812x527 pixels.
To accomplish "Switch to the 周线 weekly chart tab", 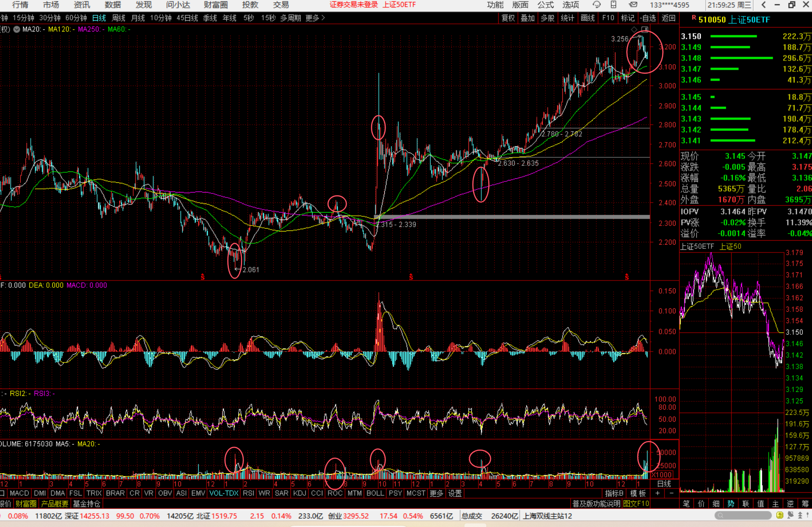I will point(119,18).
